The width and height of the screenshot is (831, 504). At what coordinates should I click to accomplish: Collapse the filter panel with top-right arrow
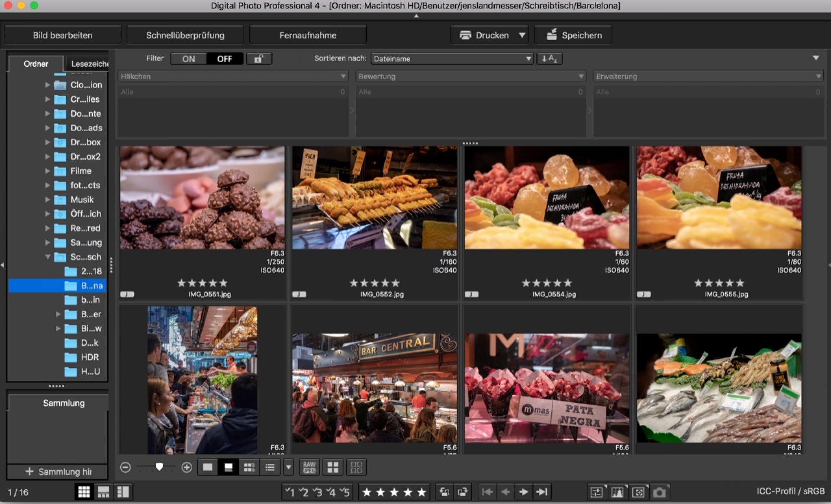[816, 58]
